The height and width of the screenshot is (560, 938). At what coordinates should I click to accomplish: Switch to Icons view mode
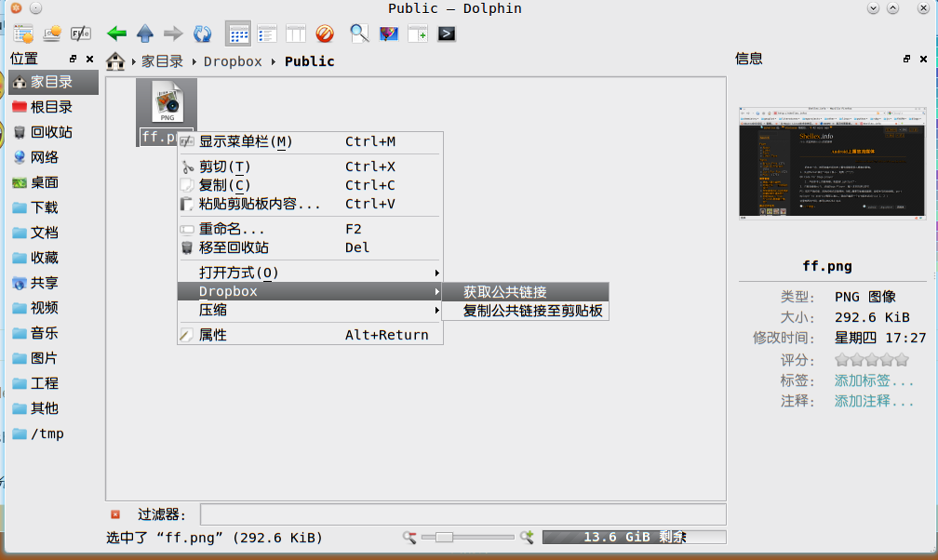click(238, 34)
